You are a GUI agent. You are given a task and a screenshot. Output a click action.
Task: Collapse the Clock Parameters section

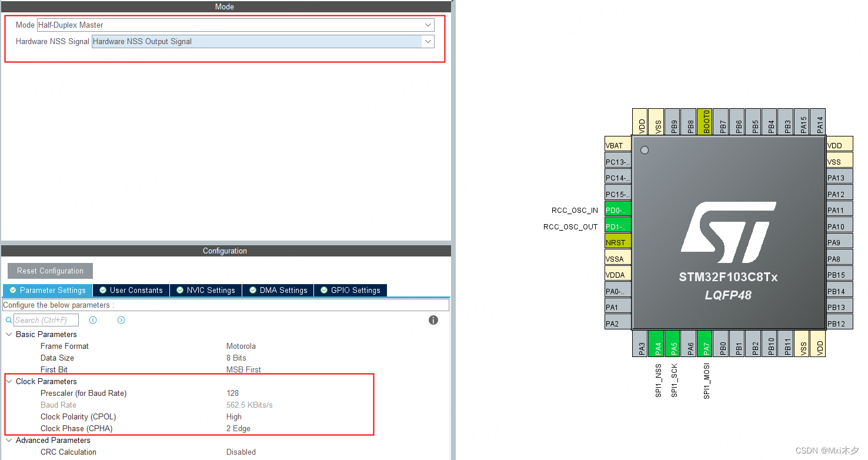[9, 381]
